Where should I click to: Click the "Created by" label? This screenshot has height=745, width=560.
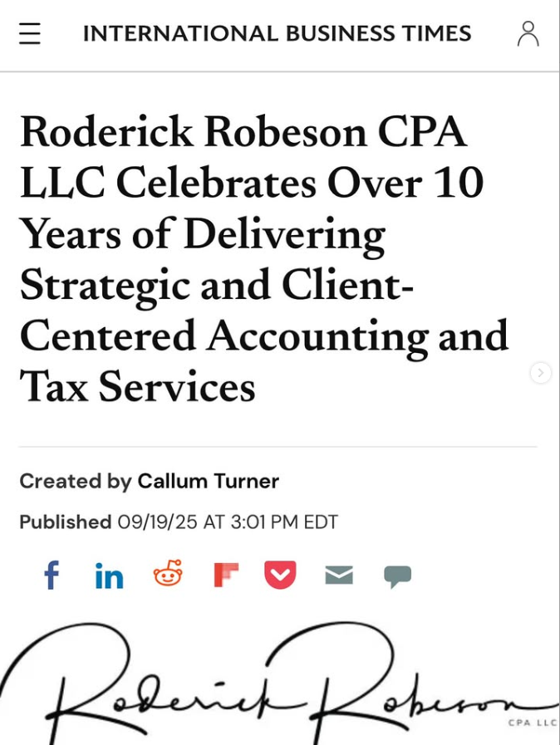(x=75, y=481)
